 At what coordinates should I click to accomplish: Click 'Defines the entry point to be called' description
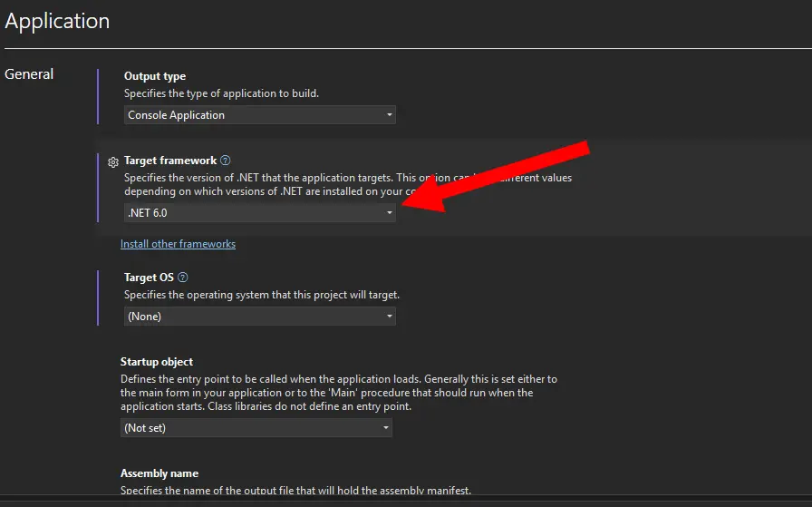(339, 393)
